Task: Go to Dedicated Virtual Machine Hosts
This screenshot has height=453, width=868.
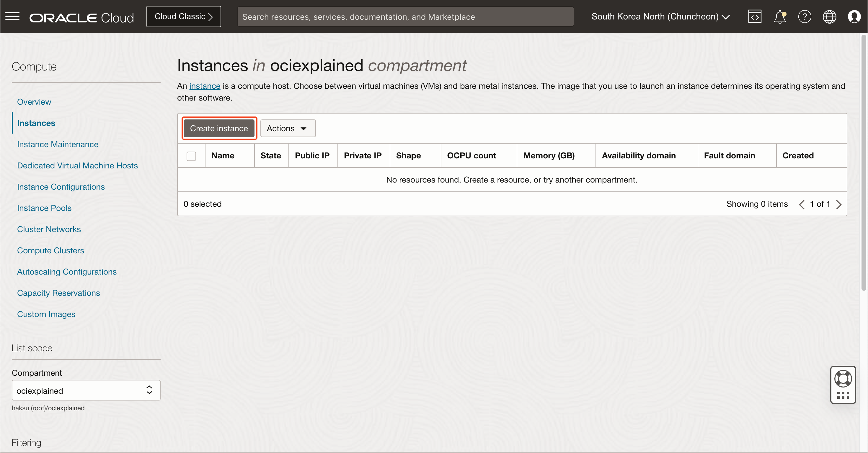Action: pos(77,165)
